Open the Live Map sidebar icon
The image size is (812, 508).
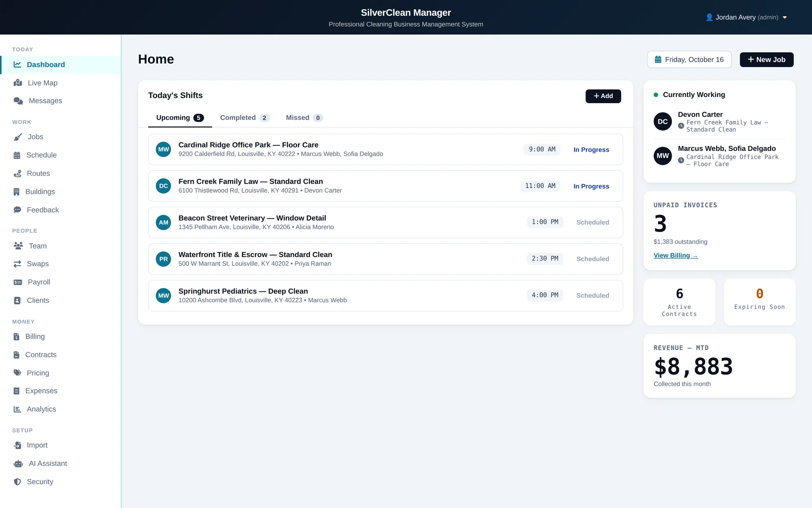click(x=18, y=83)
